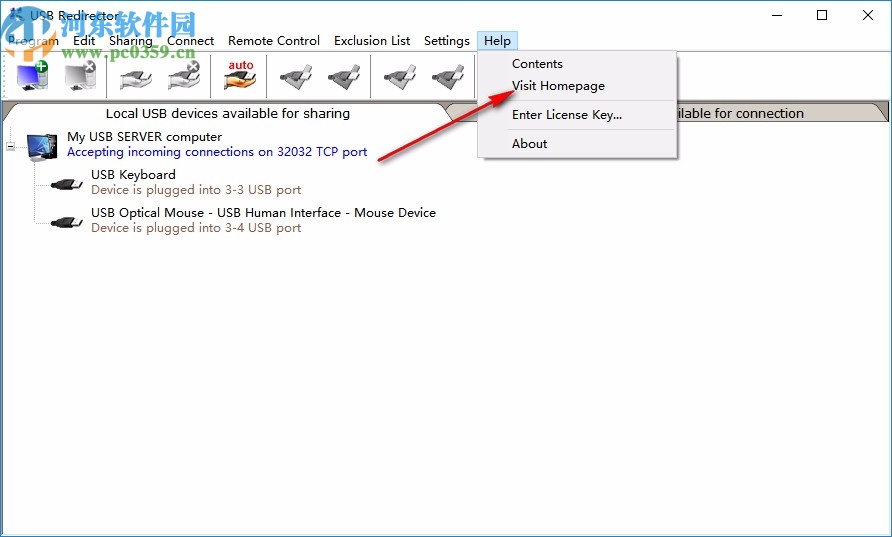Open the Sharing menu

pos(131,41)
